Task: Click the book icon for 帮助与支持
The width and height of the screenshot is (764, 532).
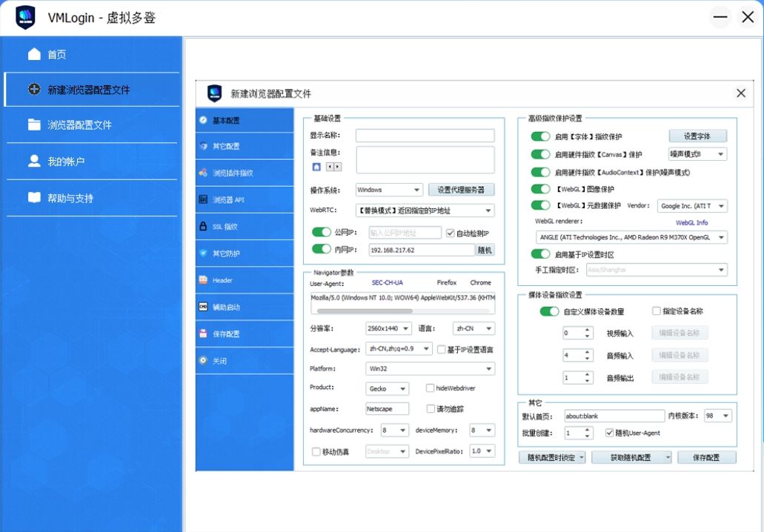Action: pyautogui.click(x=34, y=198)
